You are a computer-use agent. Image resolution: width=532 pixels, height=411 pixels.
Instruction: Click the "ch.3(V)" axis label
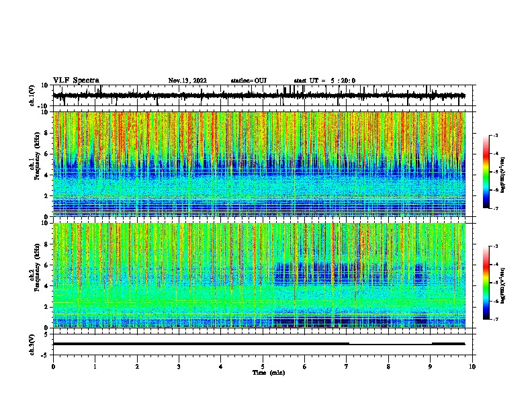[32, 345]
